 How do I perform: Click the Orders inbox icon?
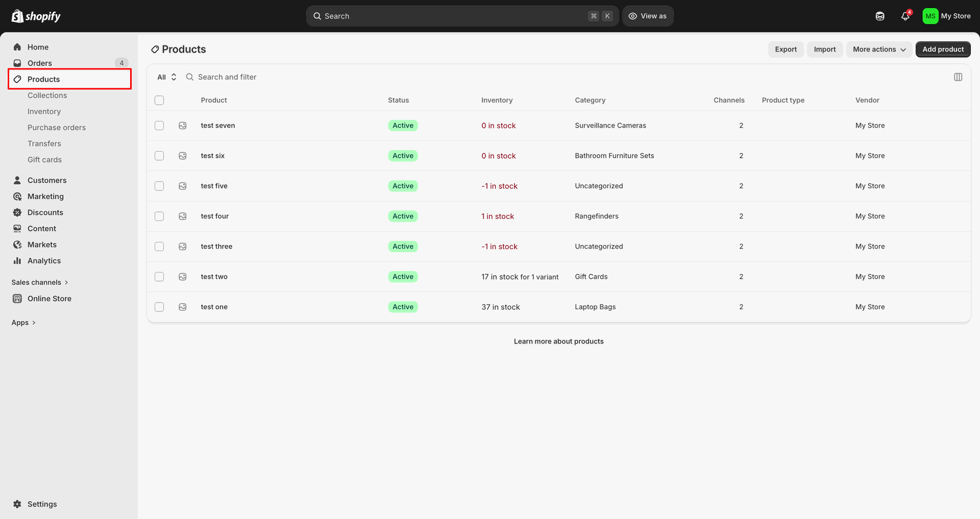17,63
